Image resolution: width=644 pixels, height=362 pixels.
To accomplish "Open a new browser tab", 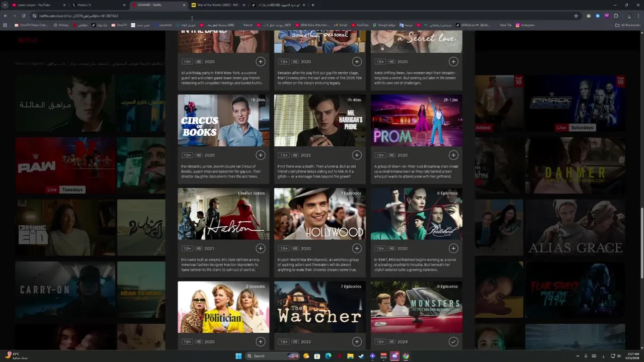I will (313, 5).
